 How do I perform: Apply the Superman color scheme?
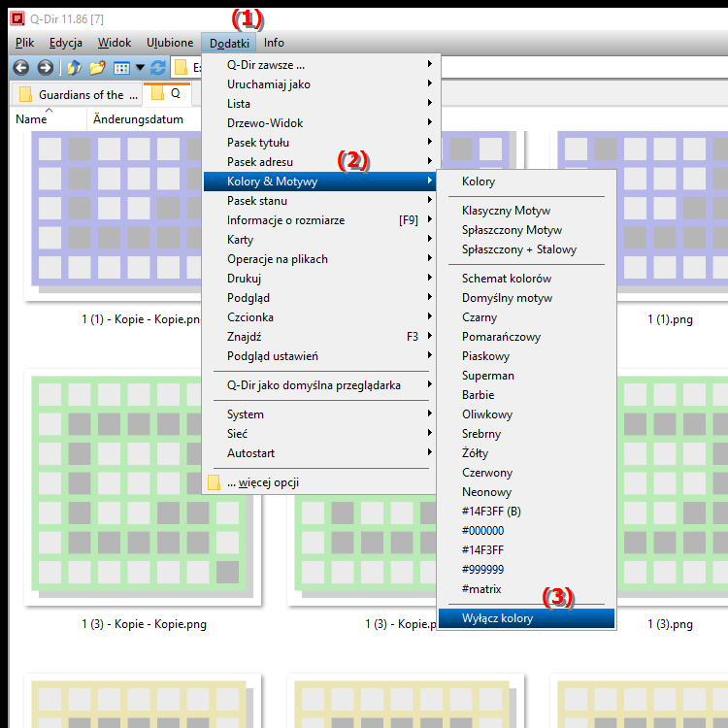click(x=526, y=376)
